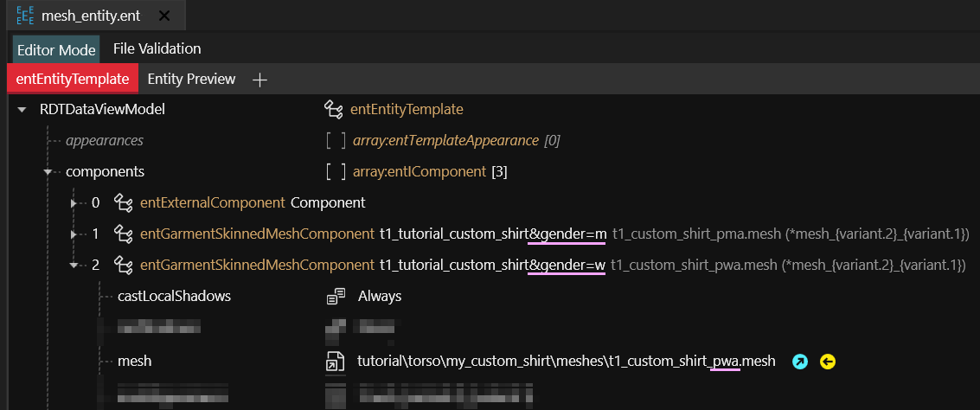
Task: Expand component 0 entExternalComponent
Action: (75, 203)
